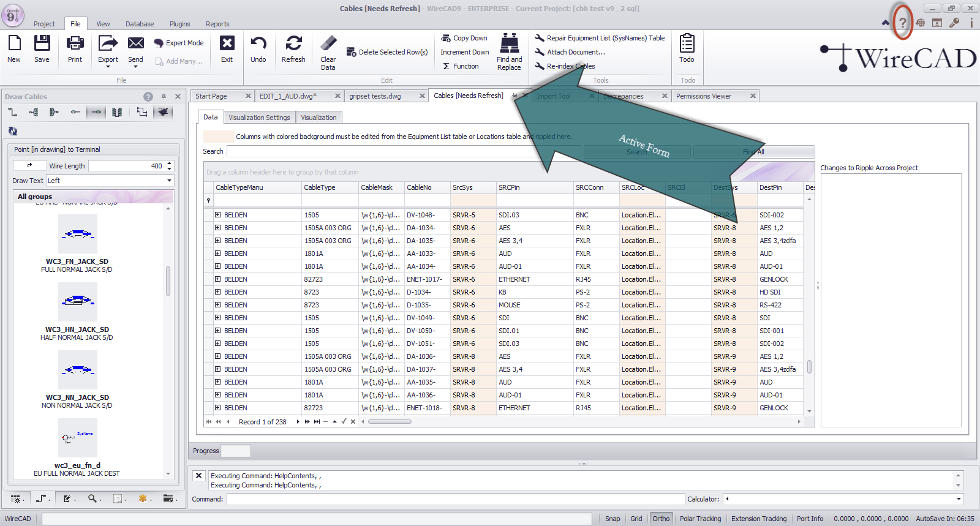Click the New file icon

coord(14,43)
